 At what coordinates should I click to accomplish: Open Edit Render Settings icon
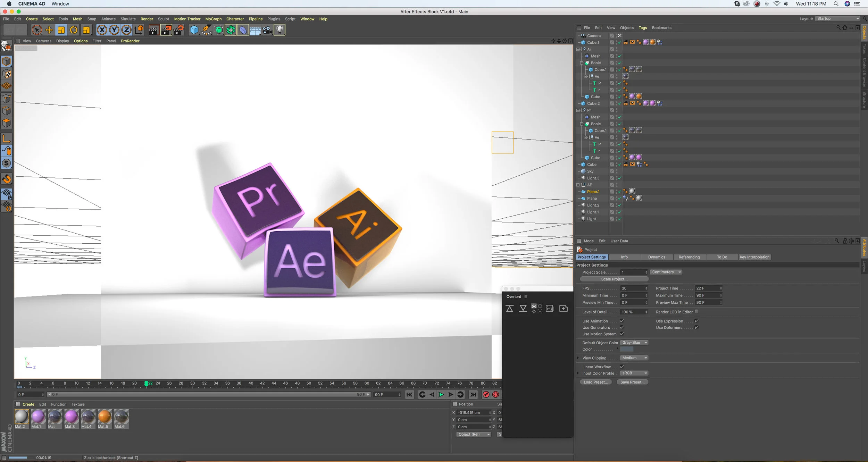coord(178,30)
